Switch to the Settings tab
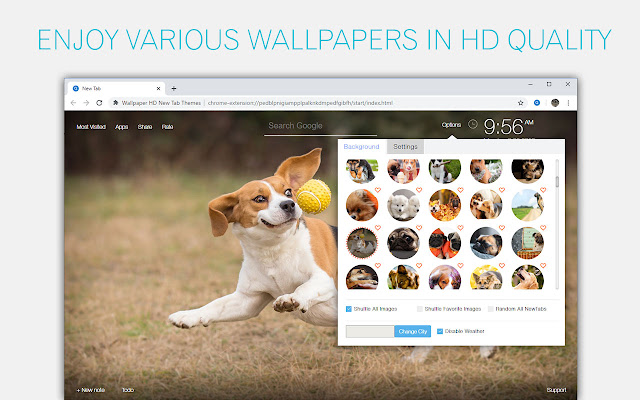 tap(405, 147)
